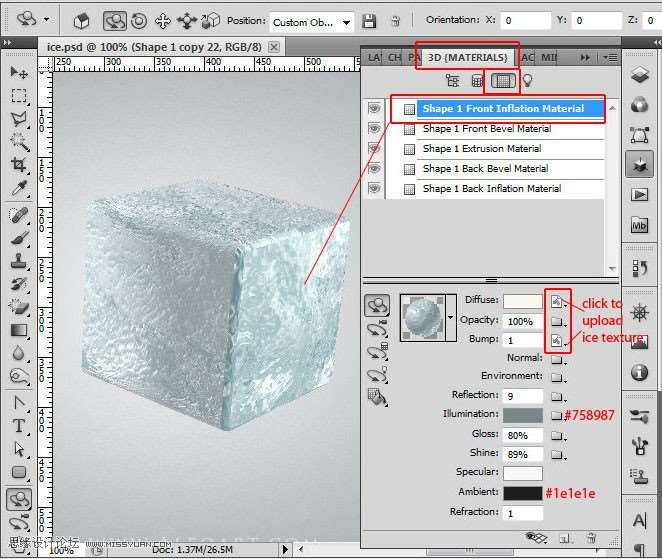Toggle visibility of Back Bevel Material
662x559 pixels.
374,168
